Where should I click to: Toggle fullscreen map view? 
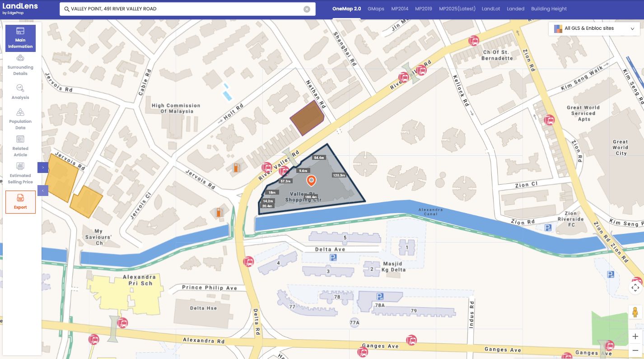click(635, 287)
